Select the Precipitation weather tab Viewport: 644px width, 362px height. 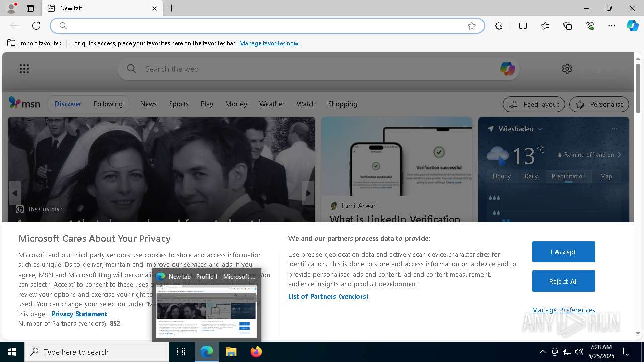click(569, 176)
